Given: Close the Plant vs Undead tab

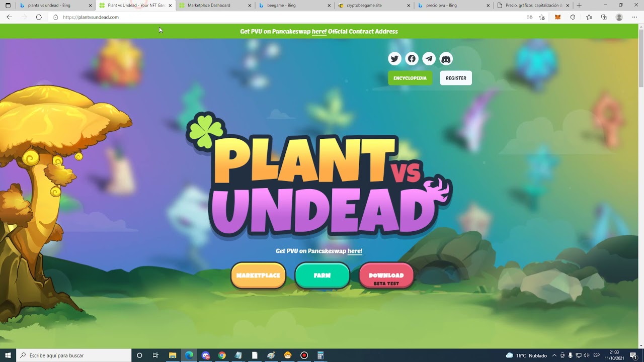Looking at the screenshot, I should [x=170, y=6].
